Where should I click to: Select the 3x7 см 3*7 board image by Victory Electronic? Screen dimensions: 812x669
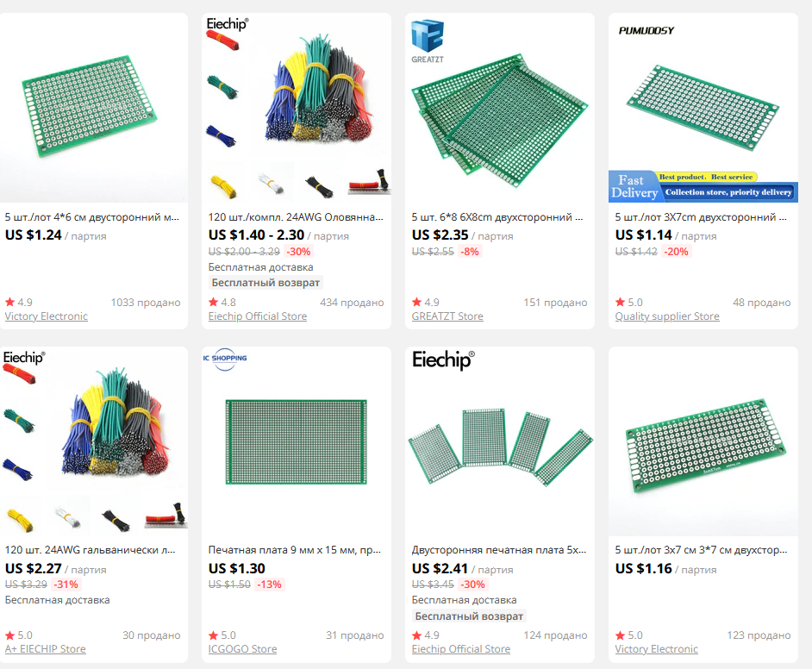(x=703, y=441)
